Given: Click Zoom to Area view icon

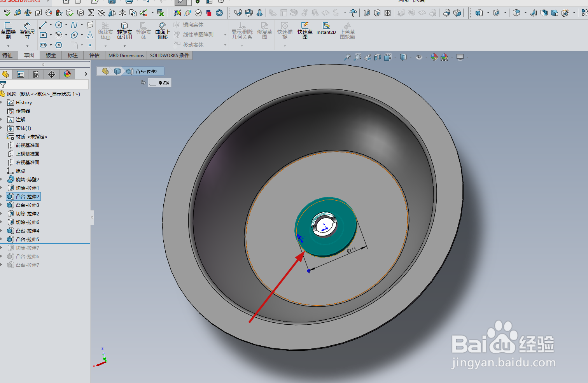Looking at the screenshot, I should coord(357,58).
